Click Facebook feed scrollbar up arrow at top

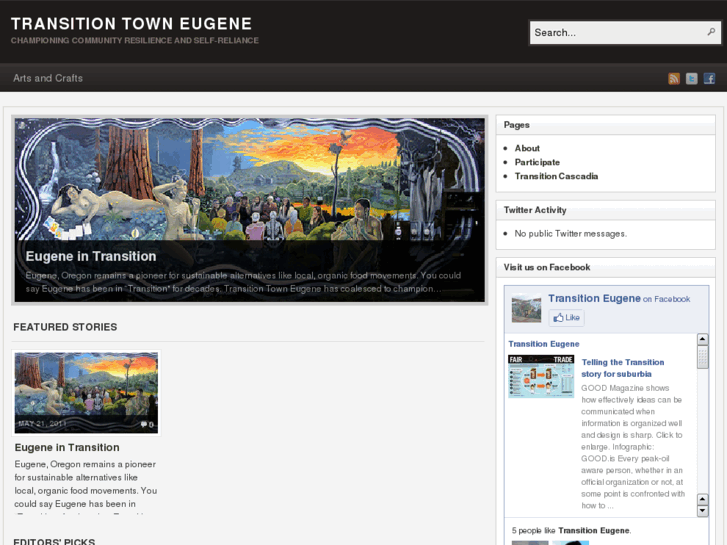tap(702, 339)
